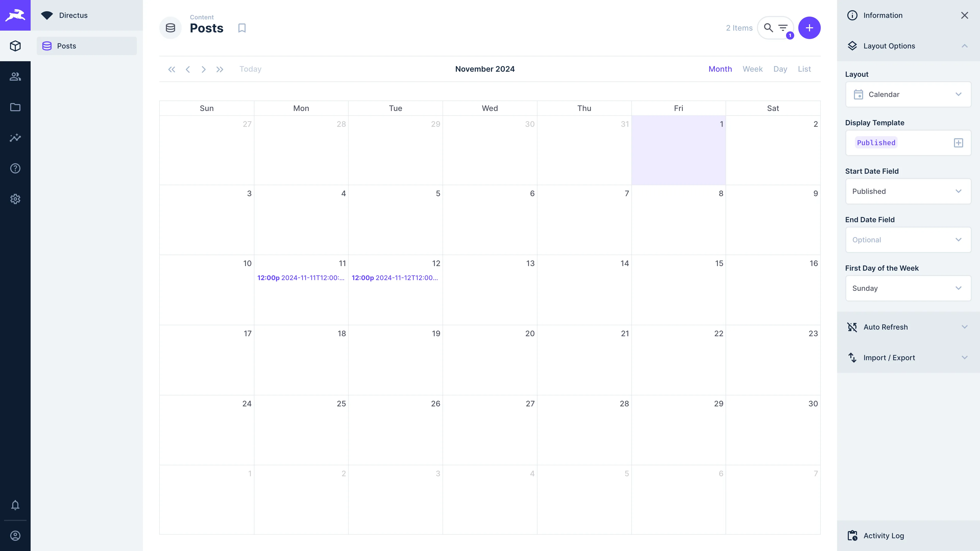This screenshot has height=551, width=980.
Task: Collapse the Layout Options section
Action: (964, 46)
